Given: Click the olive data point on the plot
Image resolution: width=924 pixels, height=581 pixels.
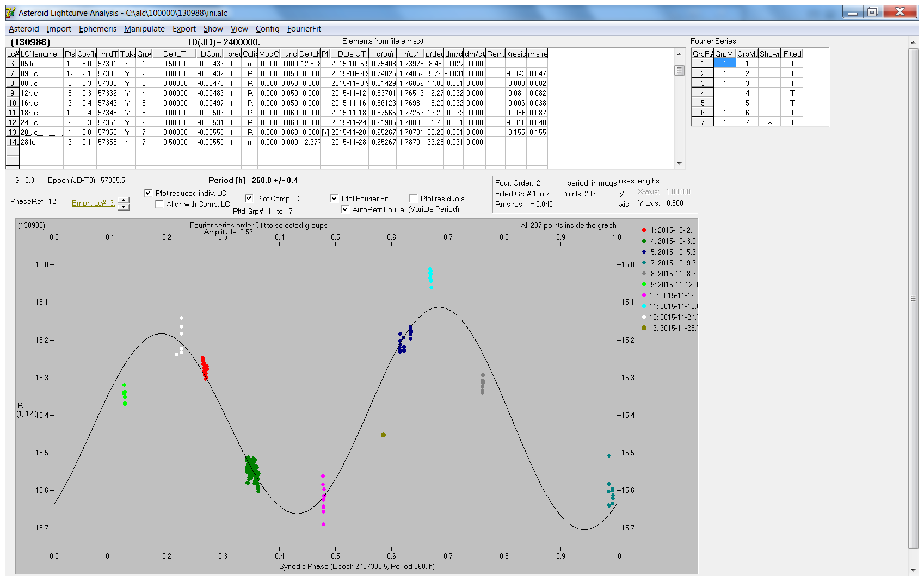Looking at the screenshot, I should pos(384,435).
